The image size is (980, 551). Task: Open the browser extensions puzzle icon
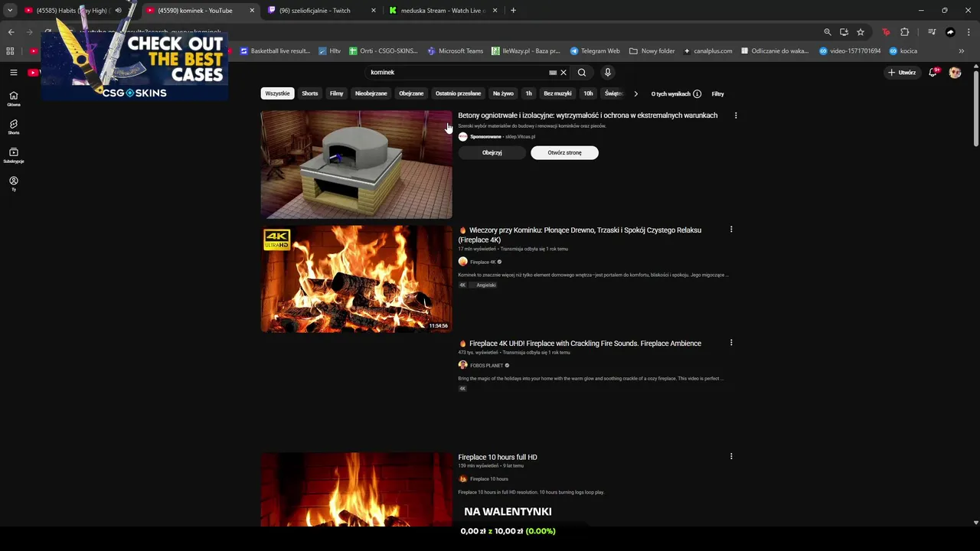pos(905,32)
